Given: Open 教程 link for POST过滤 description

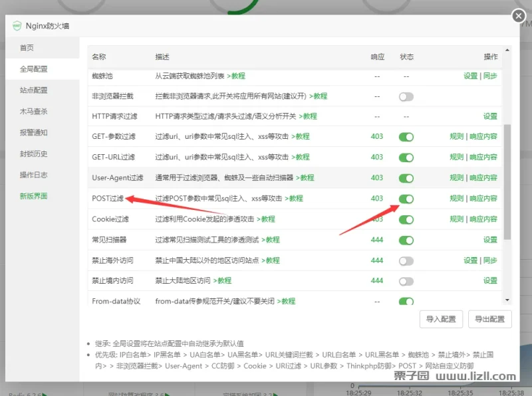Looking at the screenshot, I should point(294,199).
